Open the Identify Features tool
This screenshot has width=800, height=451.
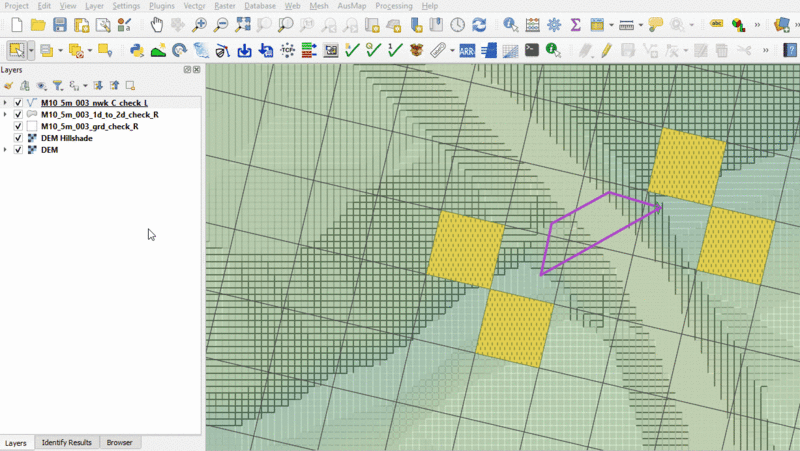(511, 24)
